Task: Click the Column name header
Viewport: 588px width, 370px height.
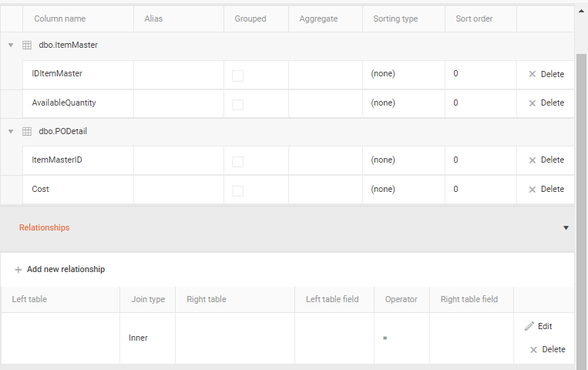Action: click(60, 18)
